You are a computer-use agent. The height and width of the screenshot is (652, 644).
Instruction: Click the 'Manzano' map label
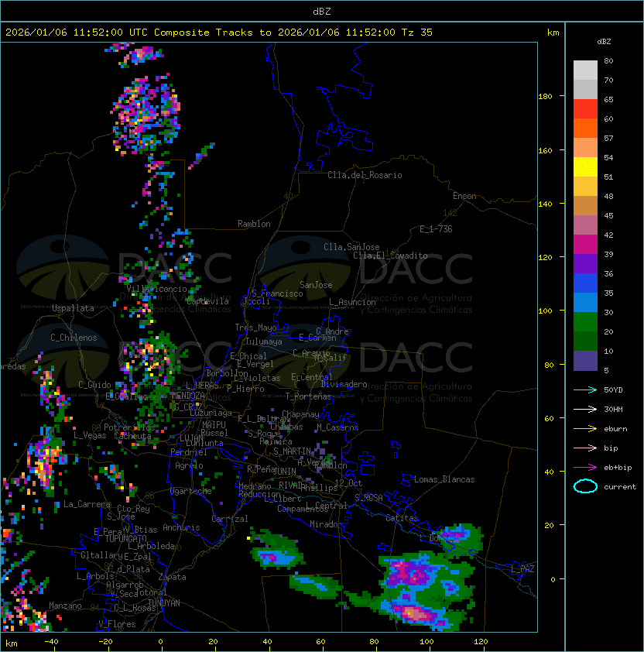65,606
